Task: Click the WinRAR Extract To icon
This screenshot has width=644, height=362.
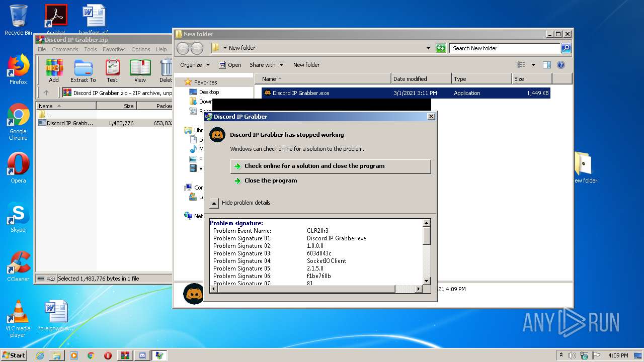Action: point(83,71)
